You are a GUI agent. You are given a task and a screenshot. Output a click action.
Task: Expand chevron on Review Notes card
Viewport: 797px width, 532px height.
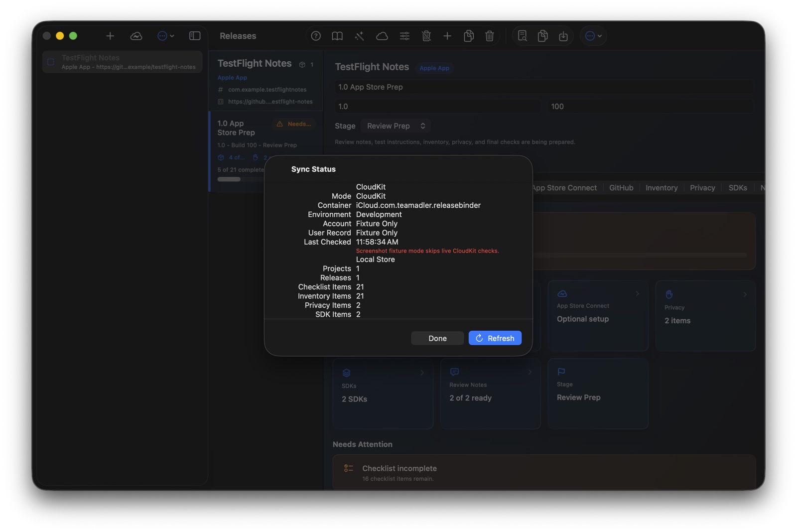[530, 372]
